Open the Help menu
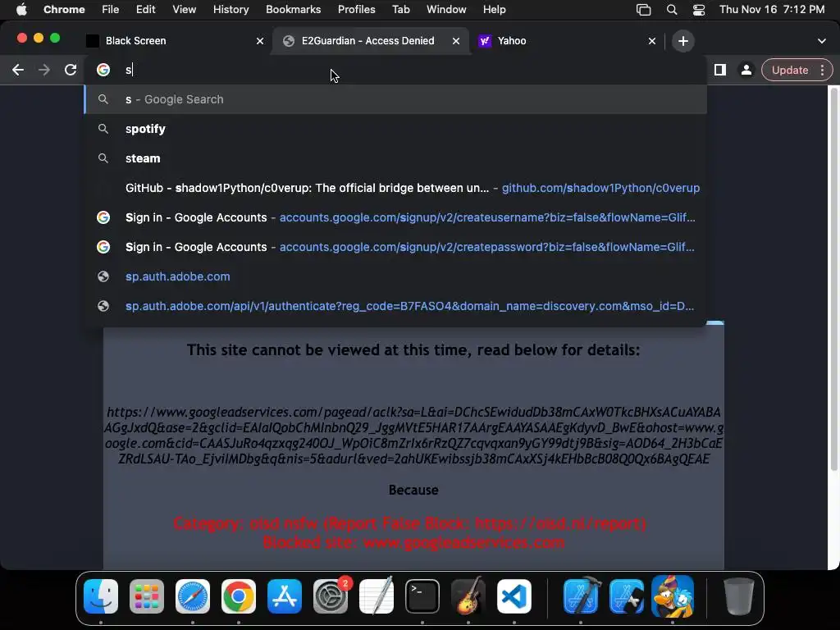Image resolution: width=840 pixels, height=630 pixels. point(494,9)
